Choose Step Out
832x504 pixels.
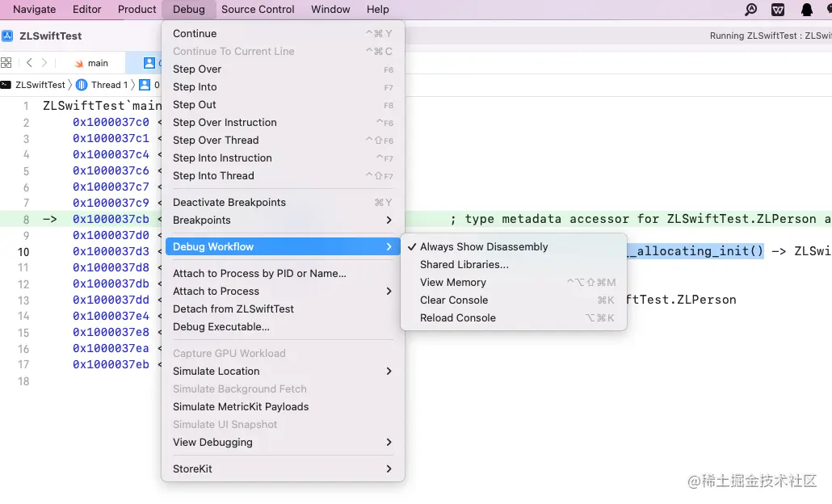(x=283, y=104)
